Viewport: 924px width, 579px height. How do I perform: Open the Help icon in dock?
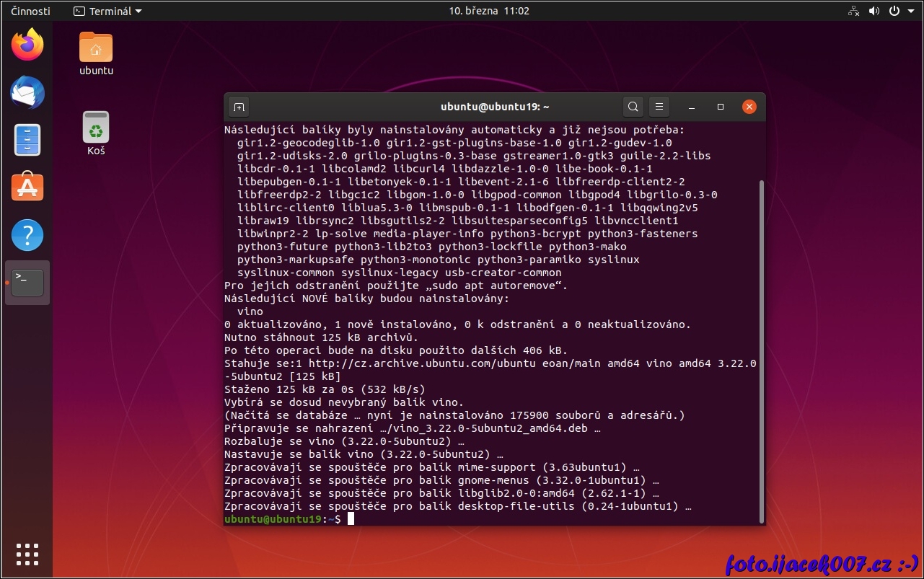click(27, 235)
